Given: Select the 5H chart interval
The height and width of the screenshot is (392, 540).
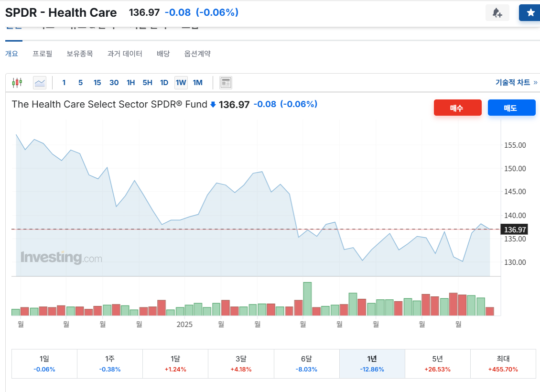Looking at the screenshot, I should click(147, 83).
